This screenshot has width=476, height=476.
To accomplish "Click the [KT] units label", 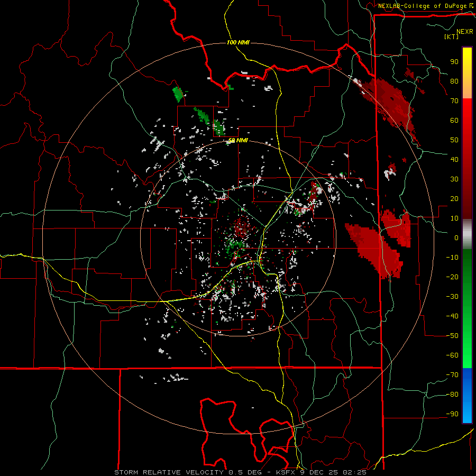I will click(x=451, y=36).
